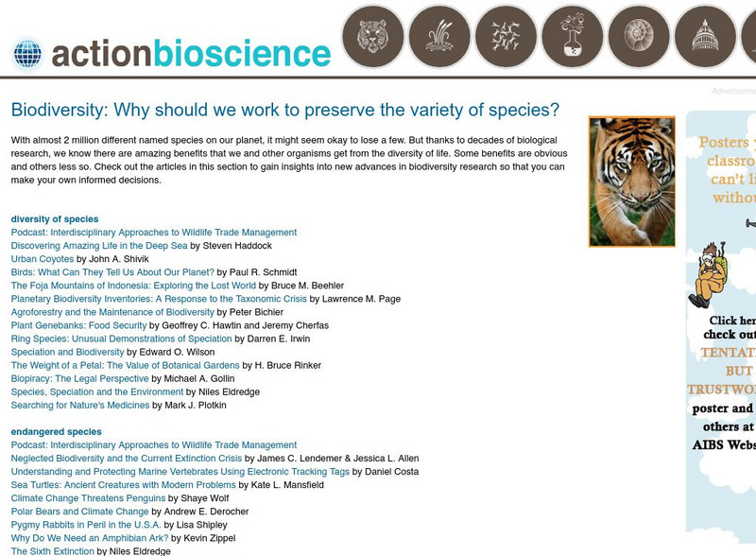Image resolution: width=756 pixels, height=556 pixels.
Task: Open the Urban Coyotes article
Action: coord(43,259)
